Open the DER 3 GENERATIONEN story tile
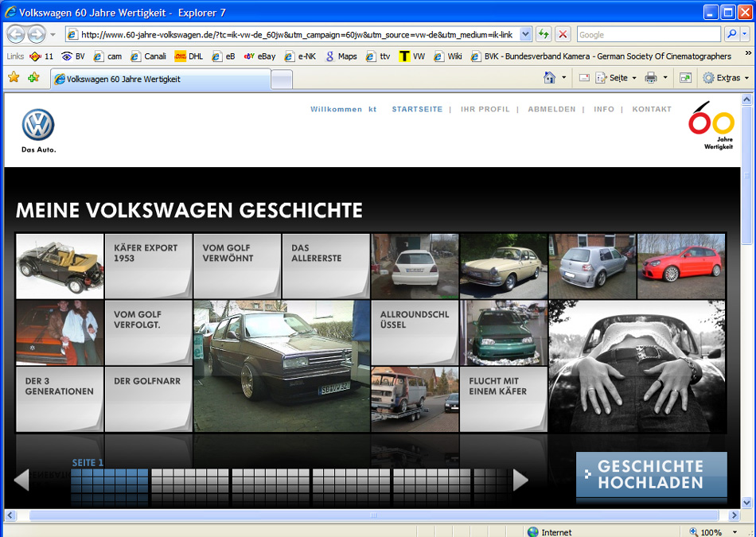The image size is (756, 537). [x=60, y=399]
